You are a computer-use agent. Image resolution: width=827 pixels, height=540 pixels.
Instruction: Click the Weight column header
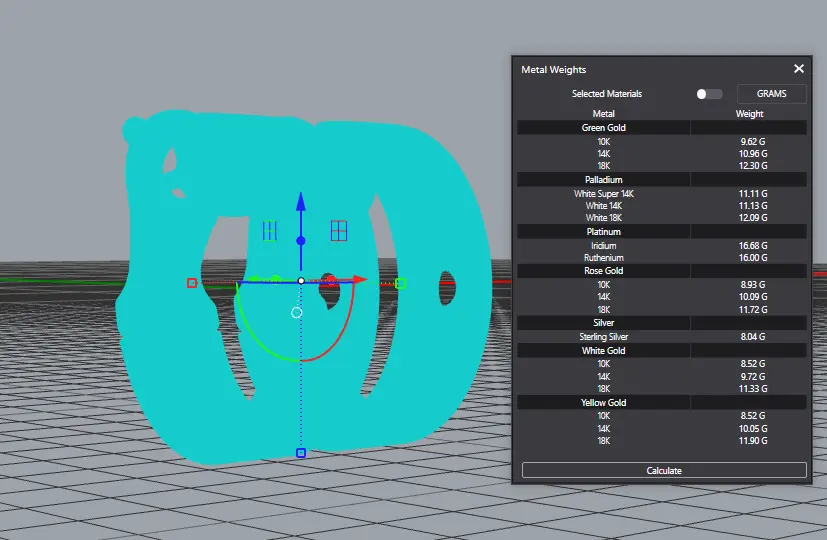[x=749, y=113]
